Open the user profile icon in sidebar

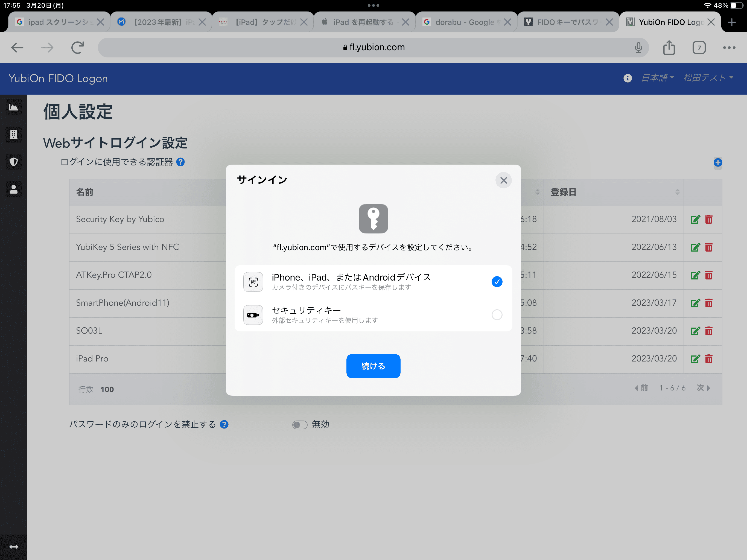(13, 189)
